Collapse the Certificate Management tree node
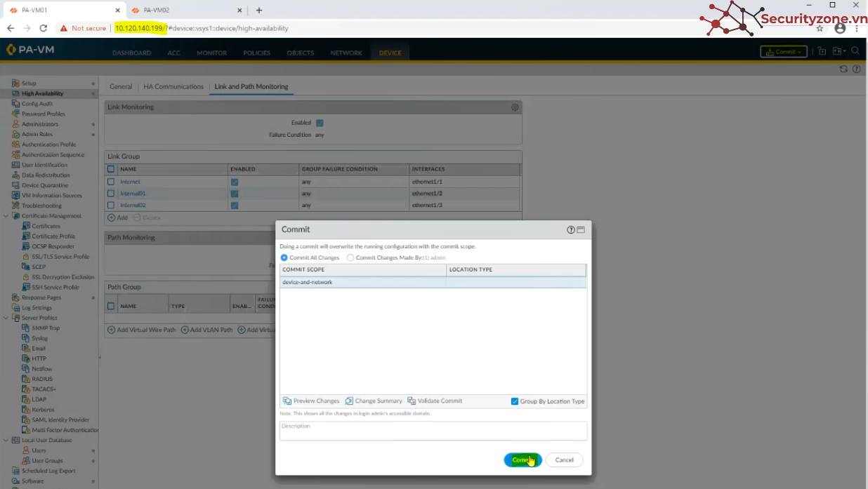The width and height of the screenshot is (868, 489). (6, 216)
